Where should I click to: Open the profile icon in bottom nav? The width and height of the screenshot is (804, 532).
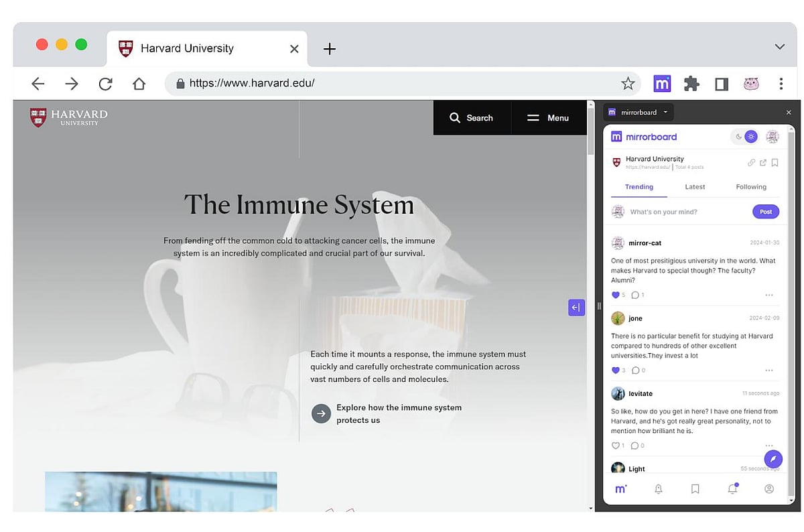pos(769,489)
